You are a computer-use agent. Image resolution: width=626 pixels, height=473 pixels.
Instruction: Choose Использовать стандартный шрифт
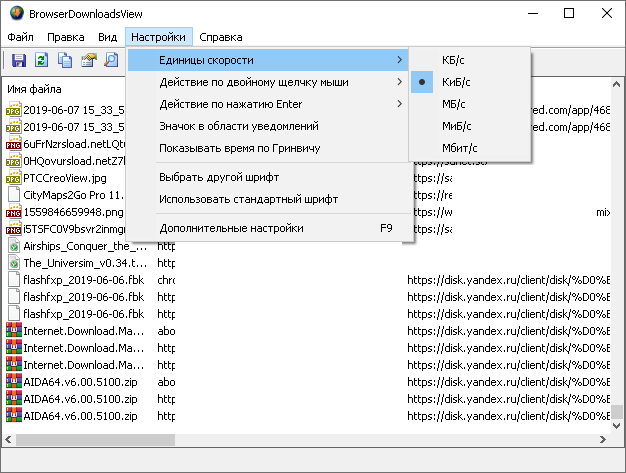click(268, 199)
